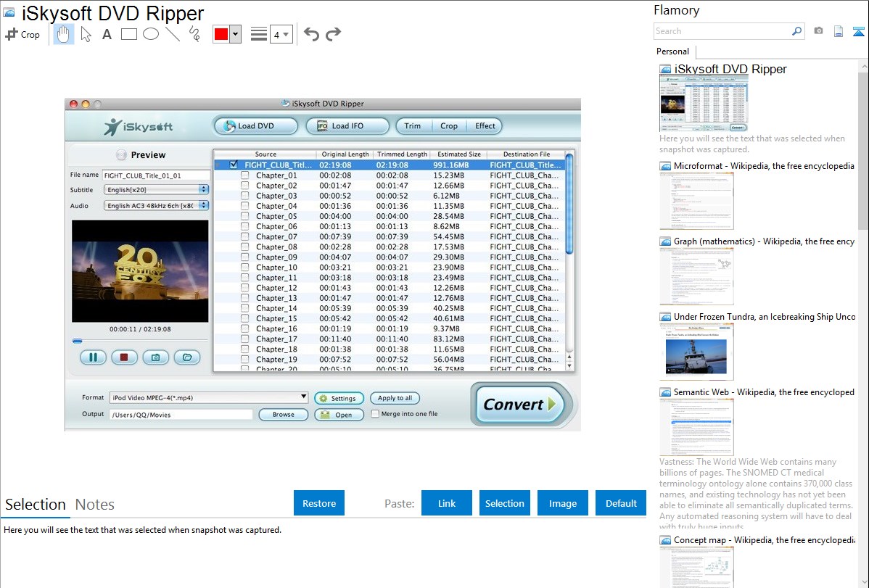
Task: Click the Settings button
Action: (339, 398)
